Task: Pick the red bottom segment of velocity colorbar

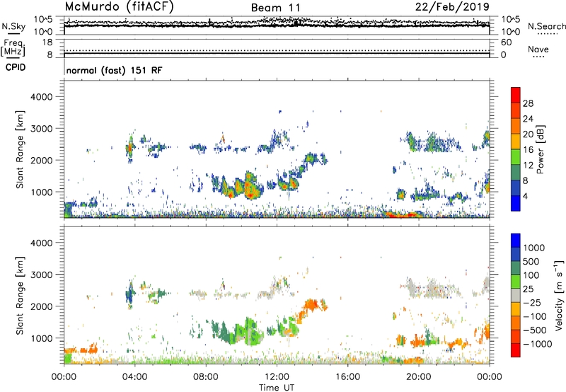Action: tap(516, 350)
